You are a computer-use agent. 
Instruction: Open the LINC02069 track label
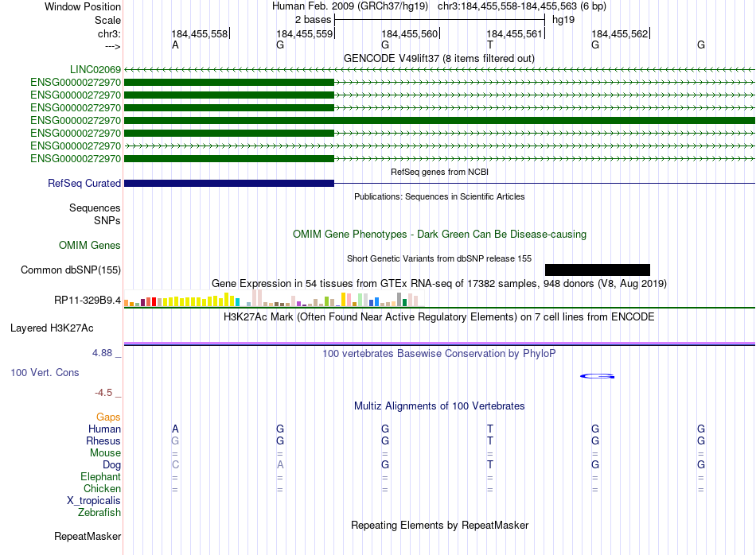pyautogui.click(x=95, y=70)
